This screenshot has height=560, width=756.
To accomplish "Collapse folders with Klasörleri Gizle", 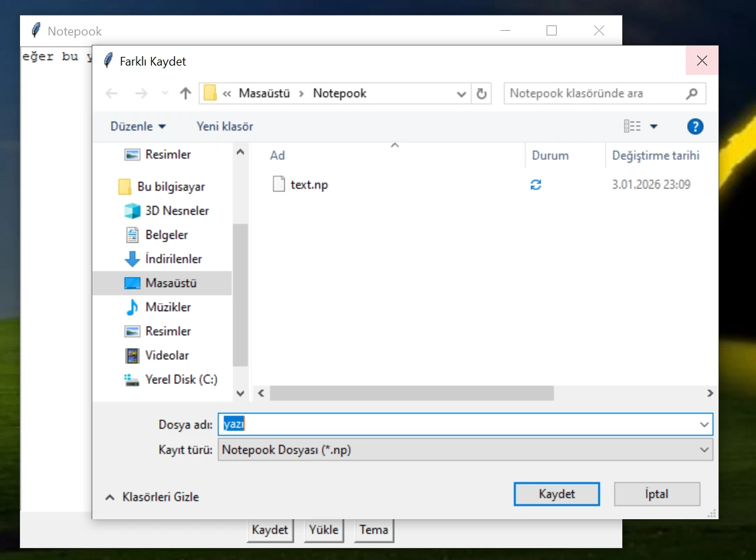I will 153,497.
